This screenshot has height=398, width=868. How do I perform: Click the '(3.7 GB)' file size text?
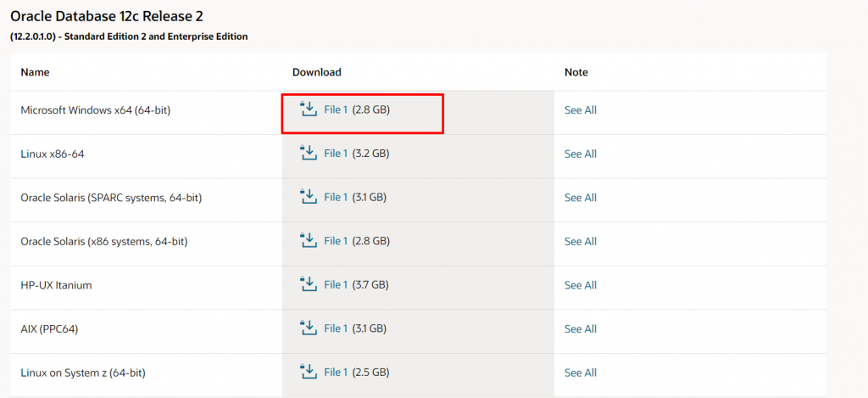click(370, 285)
